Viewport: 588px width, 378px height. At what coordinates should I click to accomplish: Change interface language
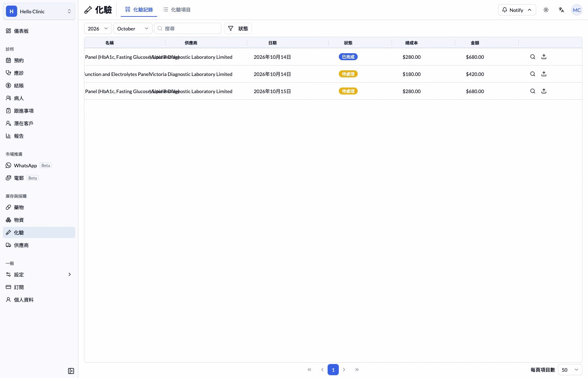561,10
